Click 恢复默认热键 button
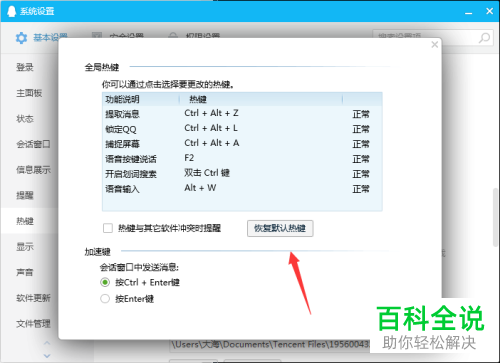This screenshot has height=363, width=500. [280, 228]
